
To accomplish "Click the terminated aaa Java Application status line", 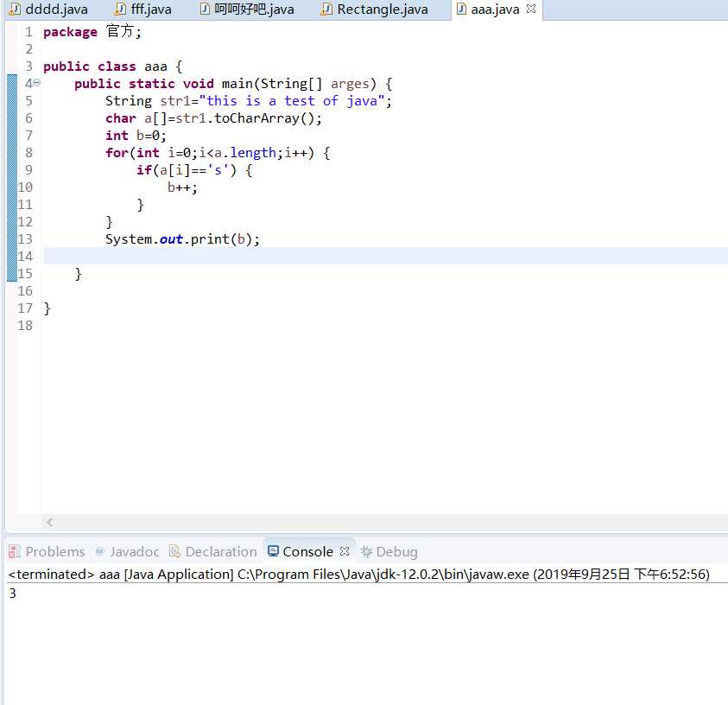I will [x=358, y=575].
